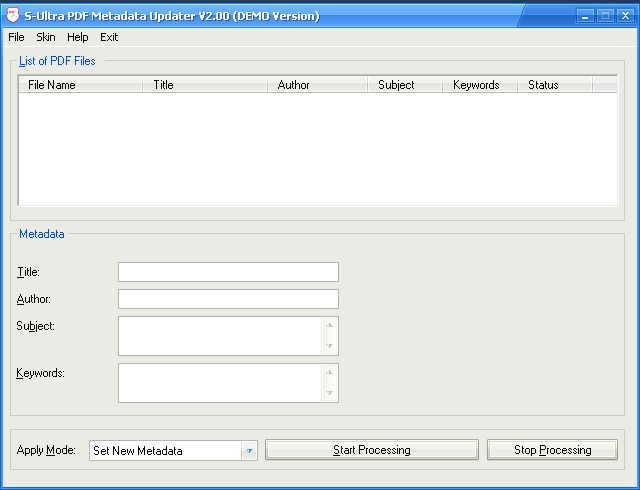
Task: Expand the Apply Mode dropdown arrow
Action: coord(248,451)
